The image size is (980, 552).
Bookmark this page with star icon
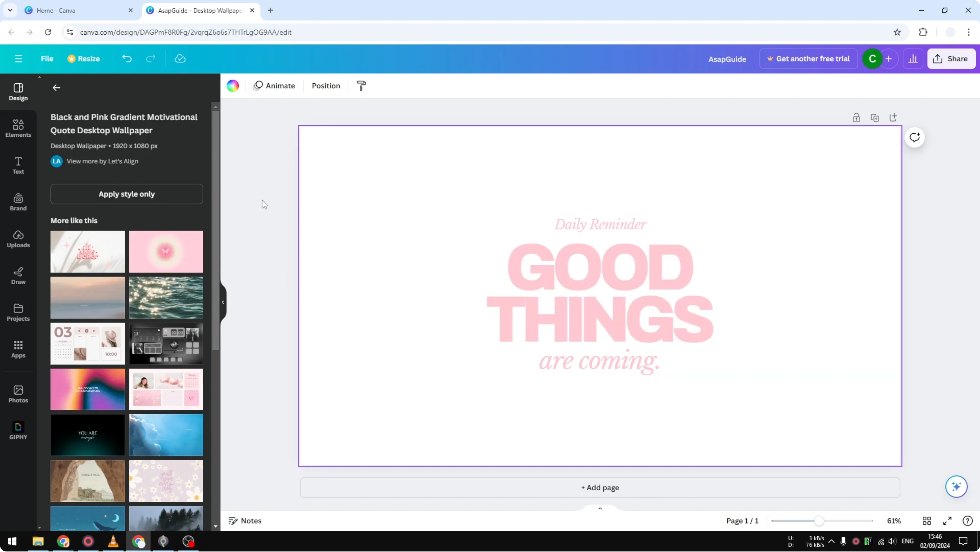[897, 32]
